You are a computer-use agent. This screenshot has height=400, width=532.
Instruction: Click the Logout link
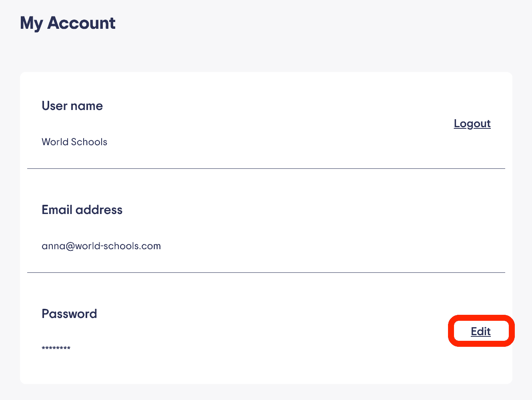coord(472,124)
